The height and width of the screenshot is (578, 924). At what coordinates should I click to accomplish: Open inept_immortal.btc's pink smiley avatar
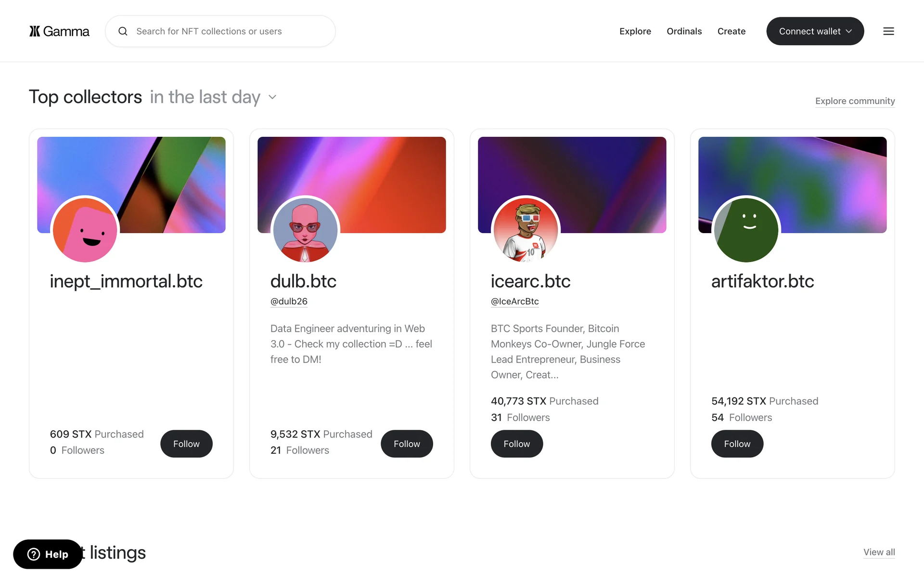[x=85, y=230]
